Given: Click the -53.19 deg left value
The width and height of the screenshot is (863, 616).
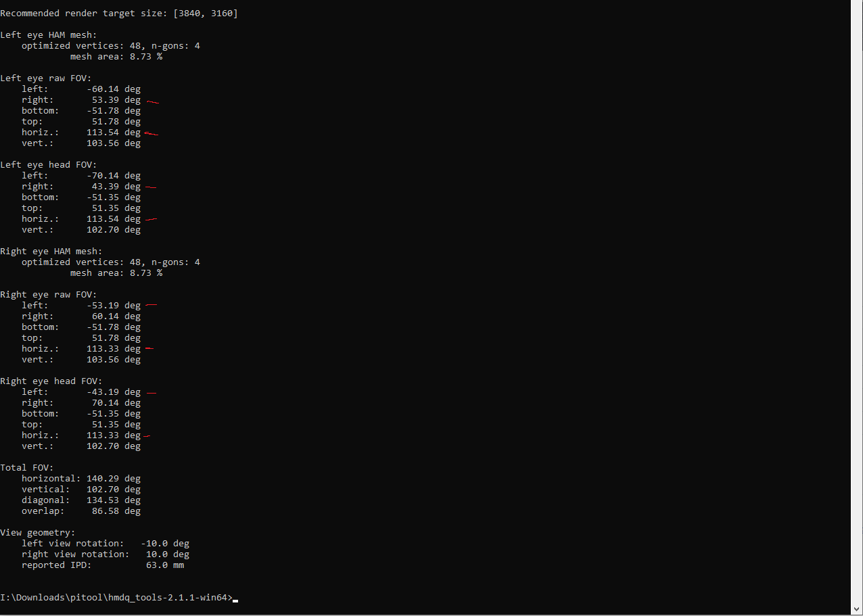Looking at the screenshot, I should [x=114, y=306].
